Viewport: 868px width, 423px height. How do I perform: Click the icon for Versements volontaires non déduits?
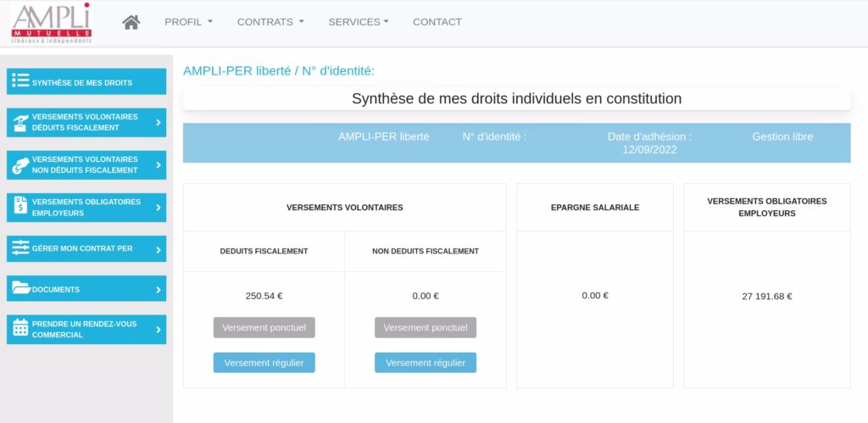[x=21, y=165]
